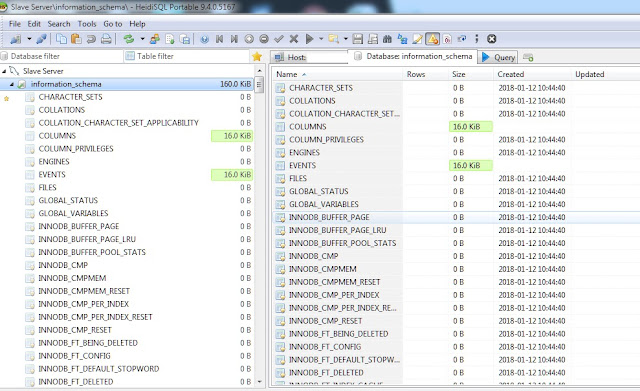
Task: Click the reformat SQL pencil icon
Action: click(x=417, y=39)
